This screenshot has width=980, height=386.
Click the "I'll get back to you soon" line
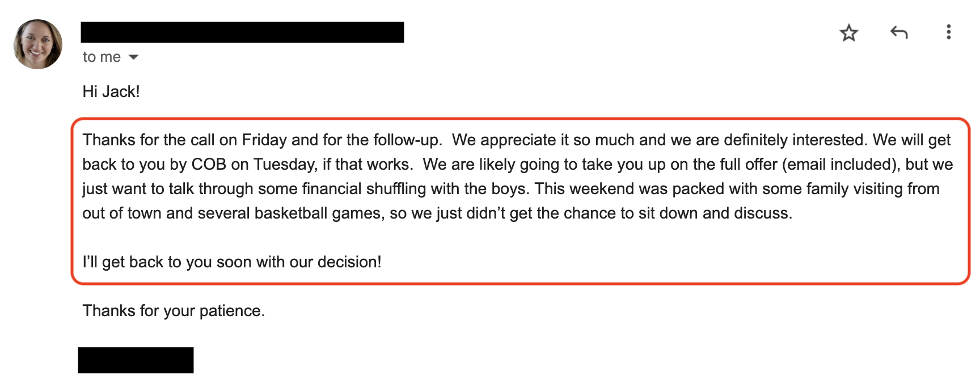tap(231, 262)
